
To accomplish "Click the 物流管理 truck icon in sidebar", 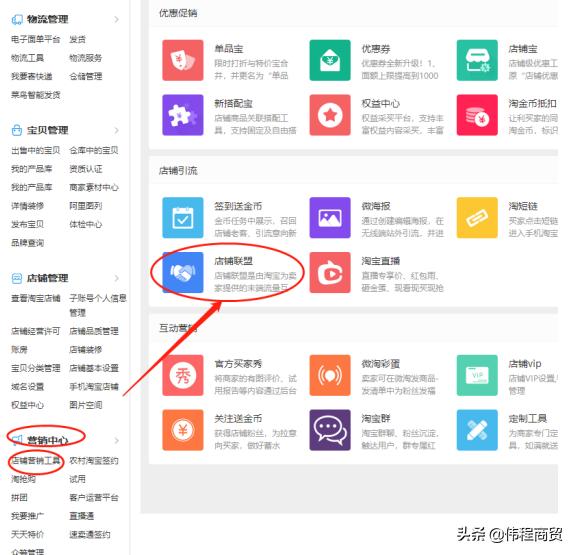I will tap(17, 19).
